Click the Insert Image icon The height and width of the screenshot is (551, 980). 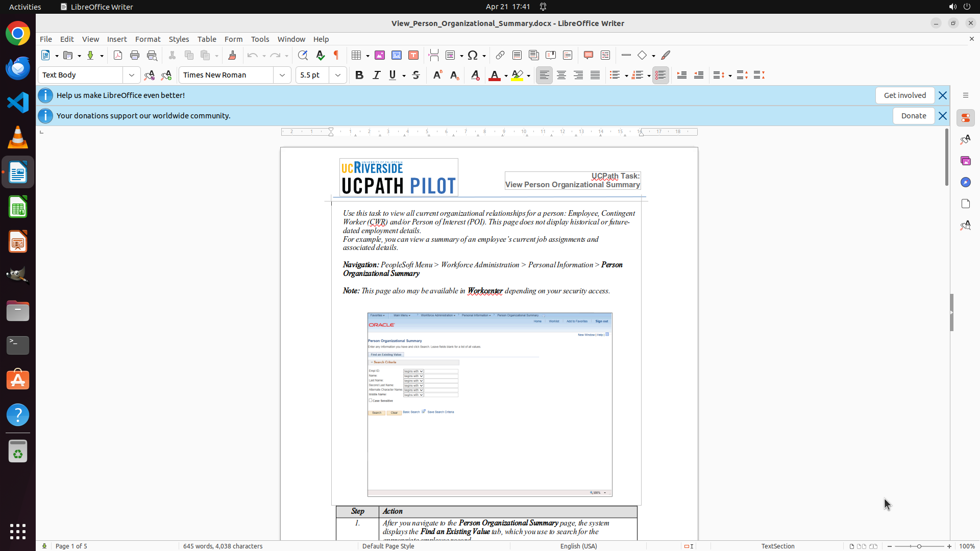click(380, 55)
